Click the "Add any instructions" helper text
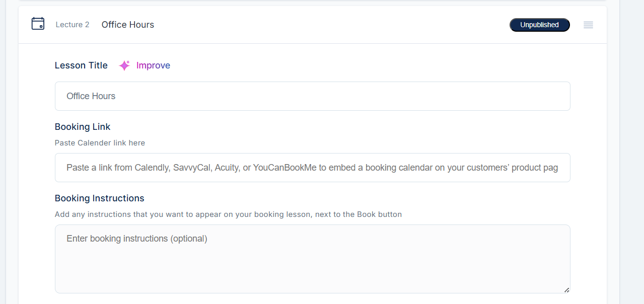644x304 pixels. (228, 214)
